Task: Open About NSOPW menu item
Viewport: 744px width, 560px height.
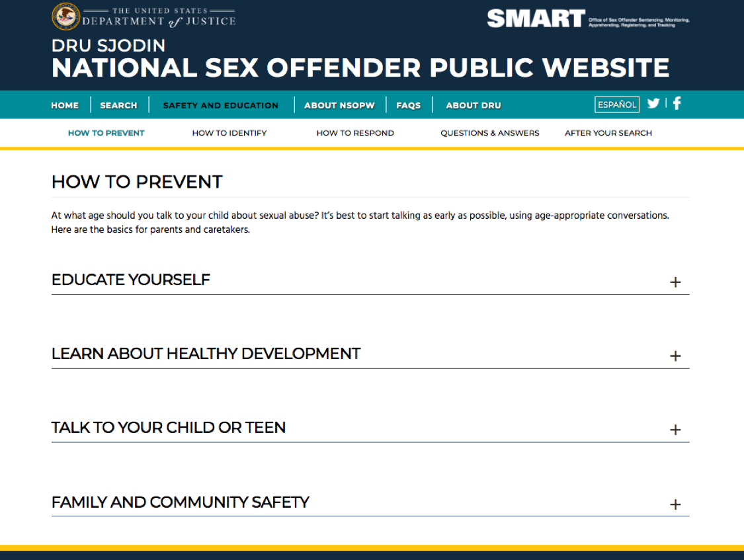Action: [x=339, y=105]
